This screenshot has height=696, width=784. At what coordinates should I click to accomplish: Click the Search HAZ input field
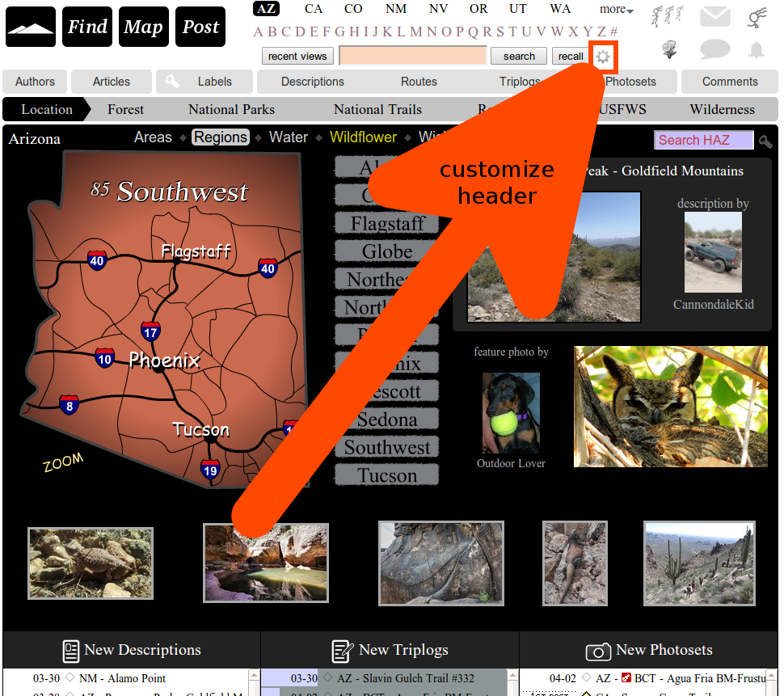[702, 141]
